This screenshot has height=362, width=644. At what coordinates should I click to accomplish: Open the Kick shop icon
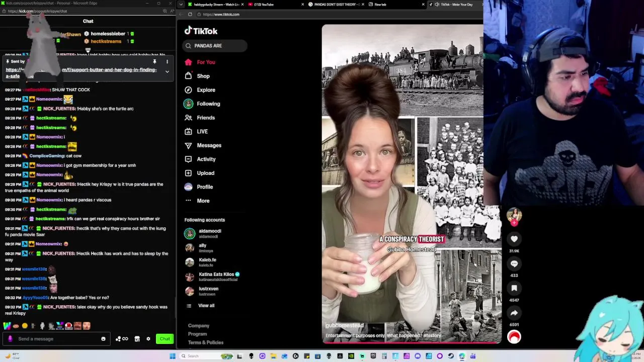point(137,339)
